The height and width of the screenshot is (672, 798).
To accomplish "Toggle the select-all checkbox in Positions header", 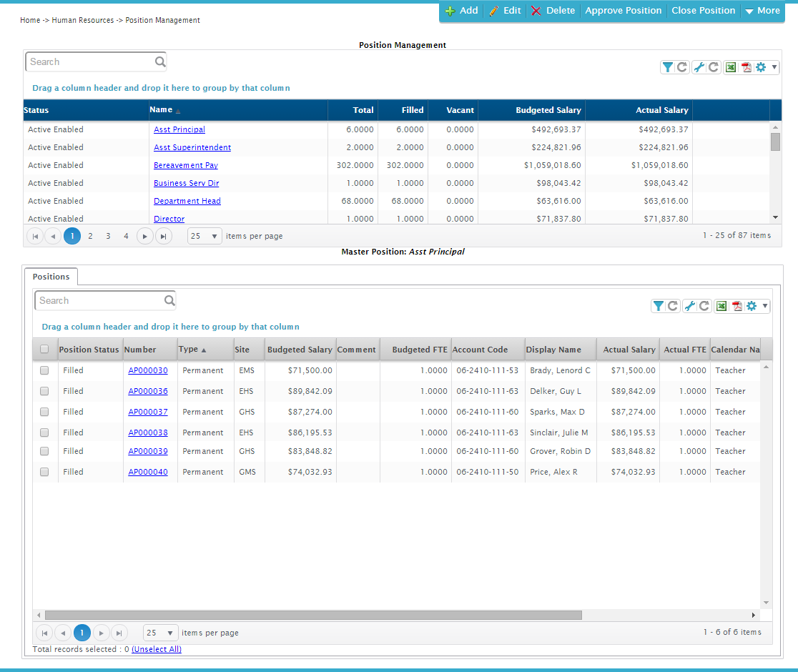I will [44, 350].
